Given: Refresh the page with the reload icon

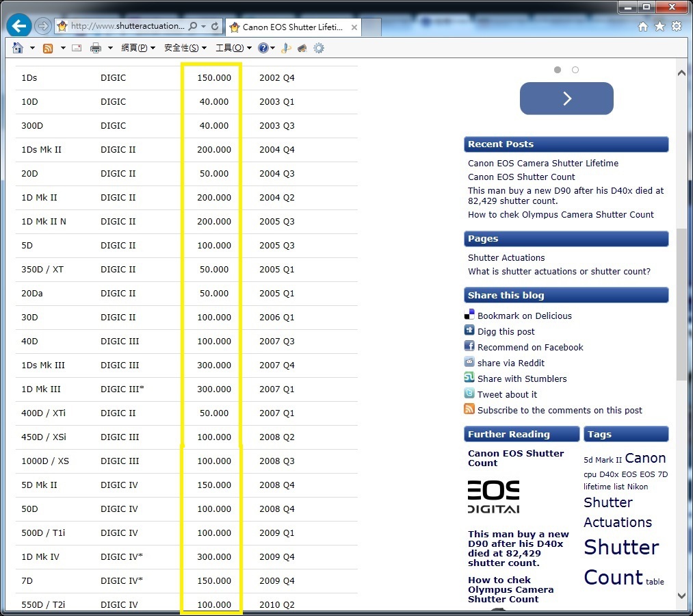Looking at the screenshot, I should tap(215, 26).
